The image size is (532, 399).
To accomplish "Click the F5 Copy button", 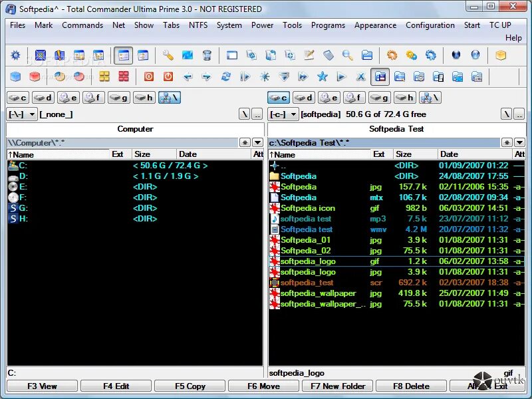I will point(190,386).
